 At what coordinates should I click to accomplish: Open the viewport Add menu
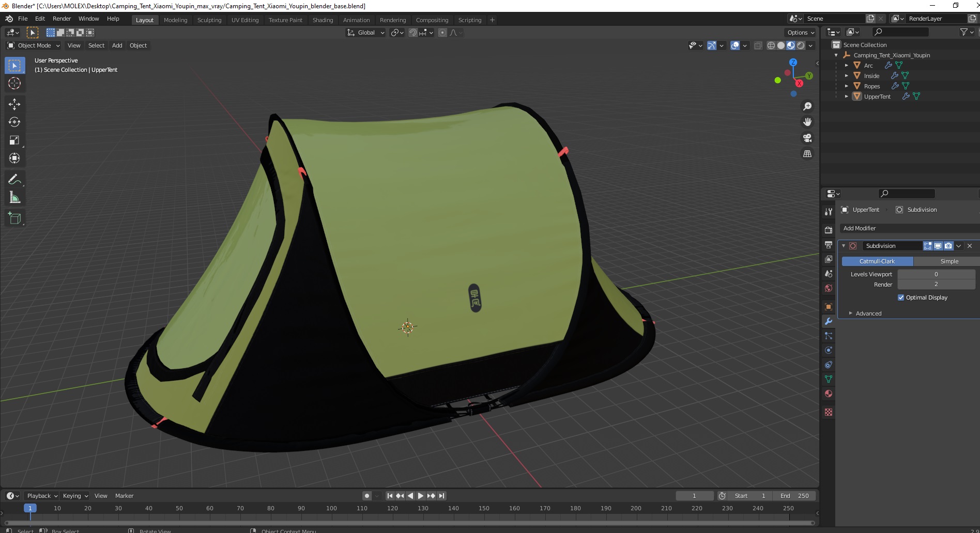point(117,45)
